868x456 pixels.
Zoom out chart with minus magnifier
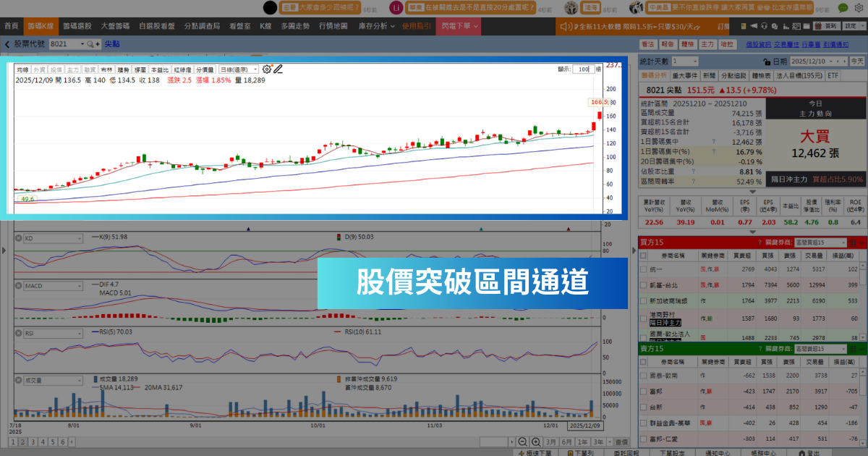522,442
